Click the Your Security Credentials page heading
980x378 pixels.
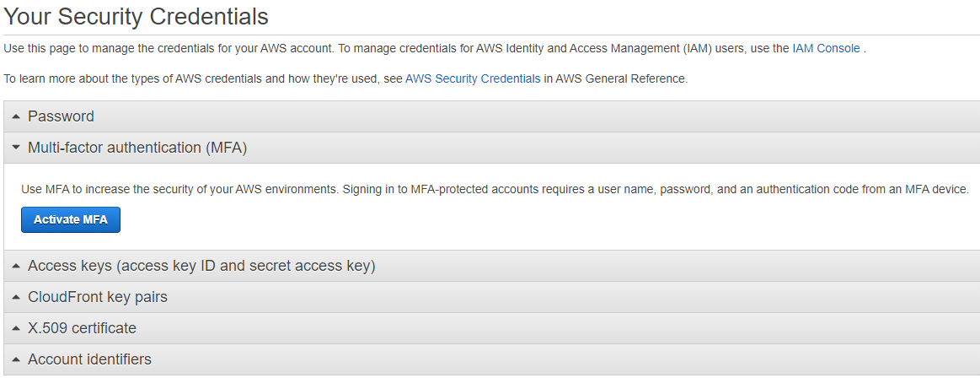(x=137, y=16)
